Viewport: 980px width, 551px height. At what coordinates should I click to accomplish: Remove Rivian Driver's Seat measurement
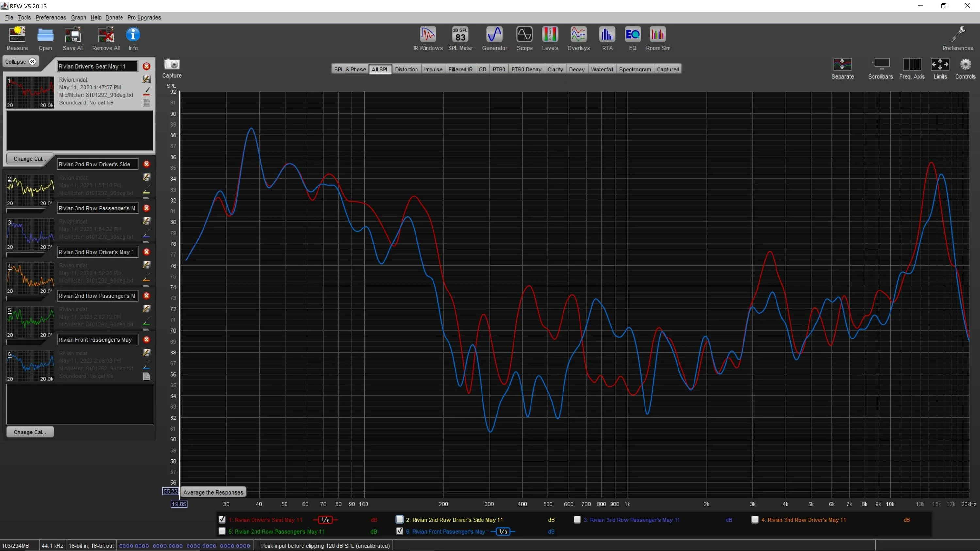click(146, 66)
